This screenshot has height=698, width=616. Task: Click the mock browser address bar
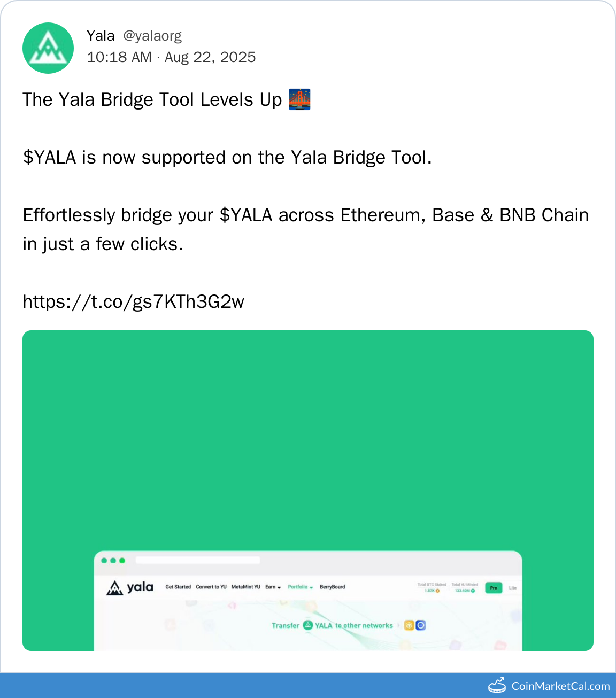point(198,560)
